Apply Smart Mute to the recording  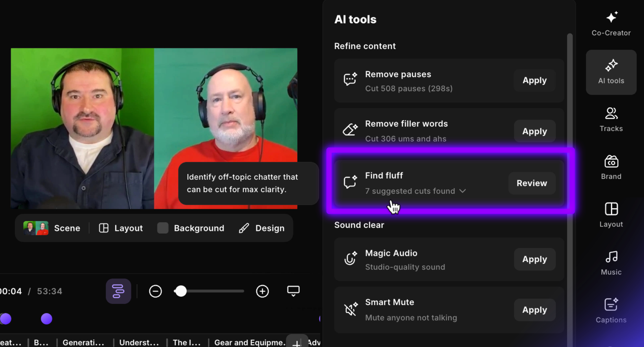pos(534,310)
